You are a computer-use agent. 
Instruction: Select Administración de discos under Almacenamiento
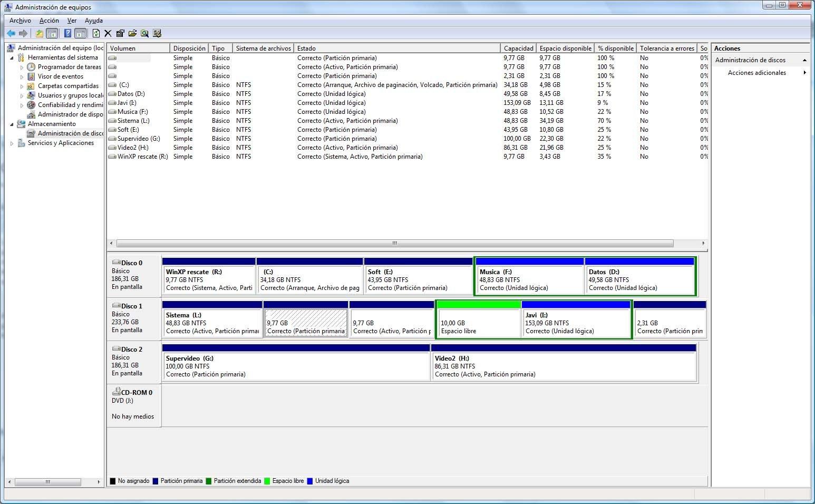(x=66, y=133)
